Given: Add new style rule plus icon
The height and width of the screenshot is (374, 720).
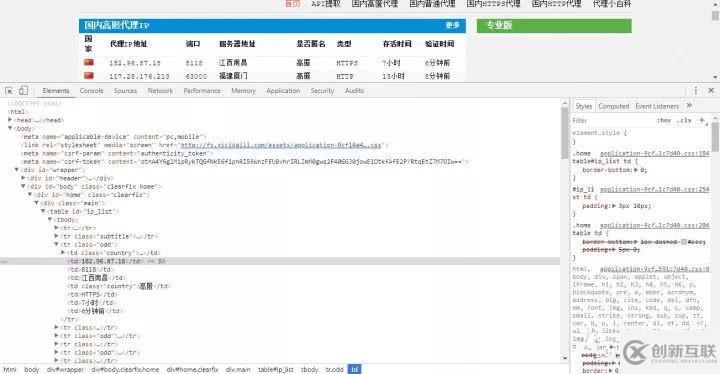Looking at the screenshot, I should (x=702, y=120).
